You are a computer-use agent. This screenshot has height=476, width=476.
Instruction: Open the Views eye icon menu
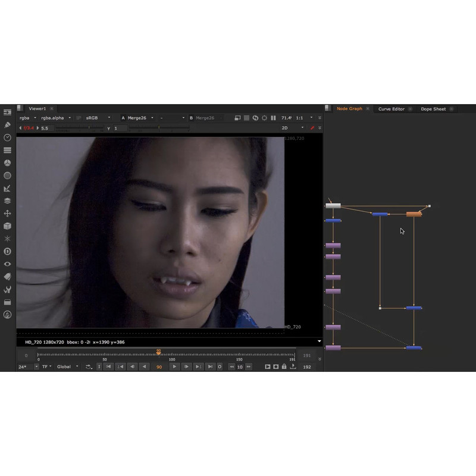[7, 264]
